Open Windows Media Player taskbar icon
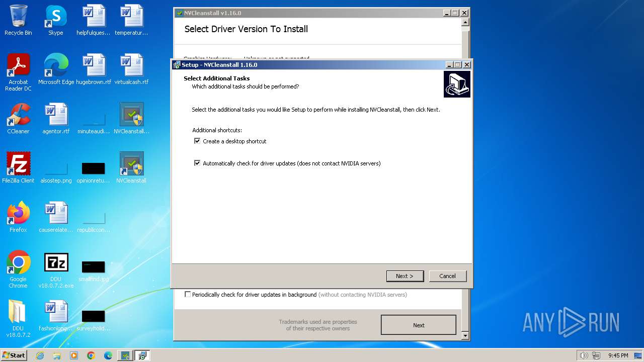Viewport: 644px width, 362px height. click(74, 355)
